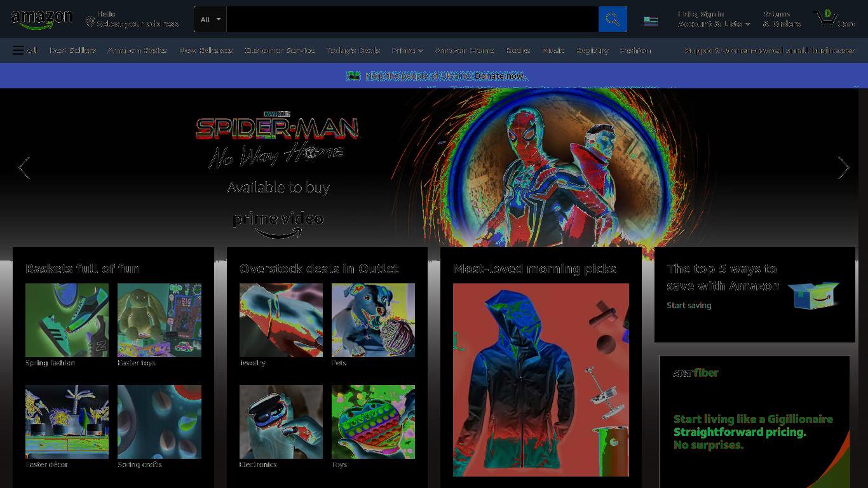Click the Donate now link
The image size is (868, 488).
coord(500,76)
